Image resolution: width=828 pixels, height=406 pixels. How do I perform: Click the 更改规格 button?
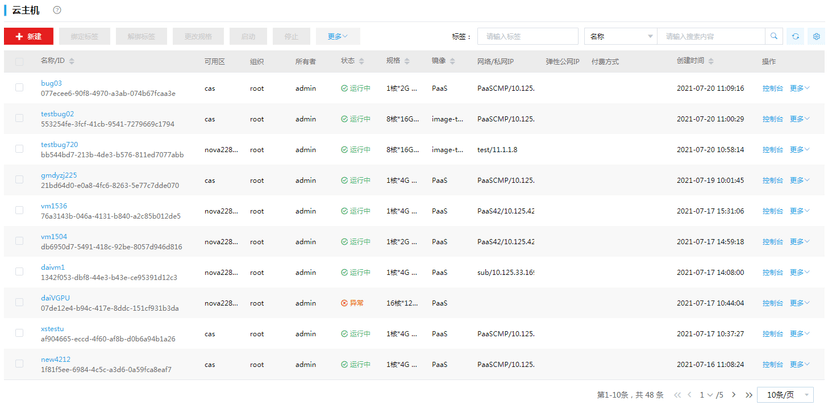click(198, 36)
